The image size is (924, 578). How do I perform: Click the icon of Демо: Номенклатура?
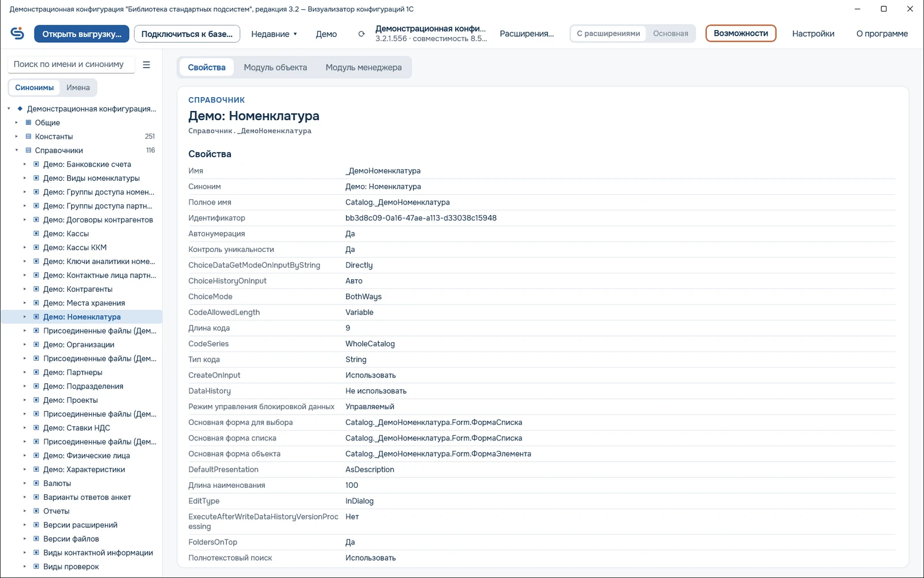click(36, 317)
